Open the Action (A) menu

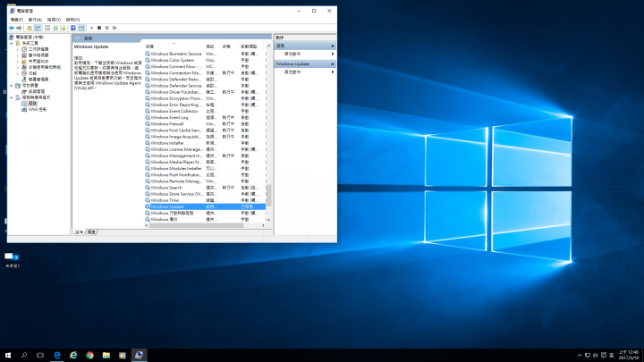(x=35, y=20)
